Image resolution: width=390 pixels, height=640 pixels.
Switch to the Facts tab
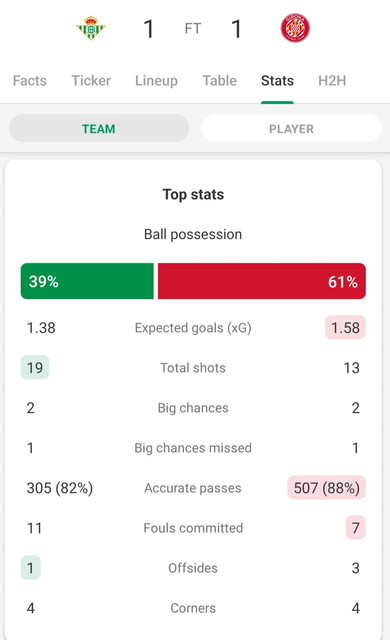(x=30, y=80)
